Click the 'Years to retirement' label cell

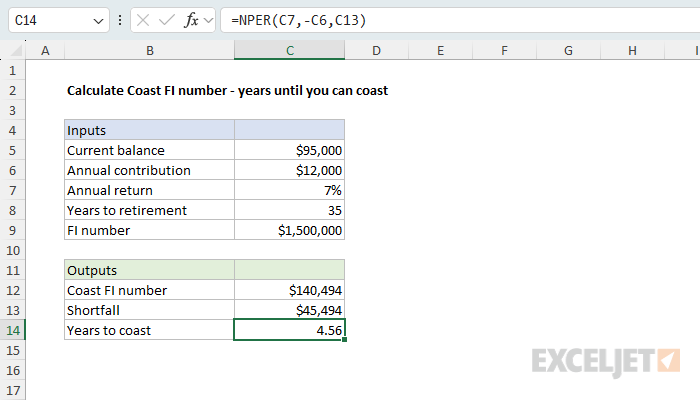(x=150, y=210)
